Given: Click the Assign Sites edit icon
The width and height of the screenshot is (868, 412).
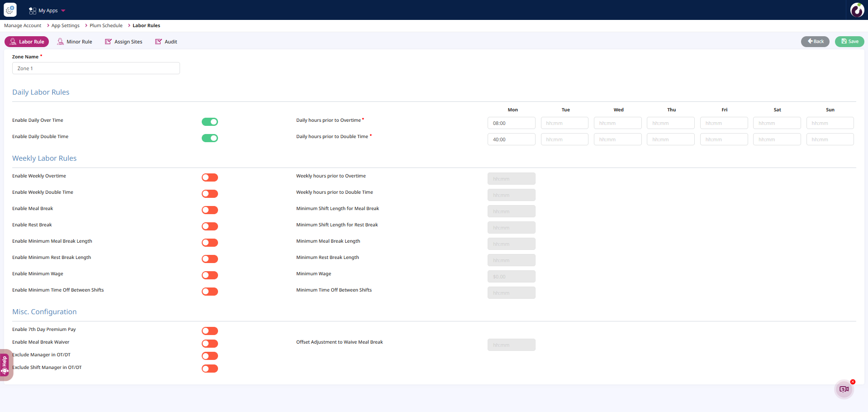Looking at the screenshot, I should [x=108, y=42].
